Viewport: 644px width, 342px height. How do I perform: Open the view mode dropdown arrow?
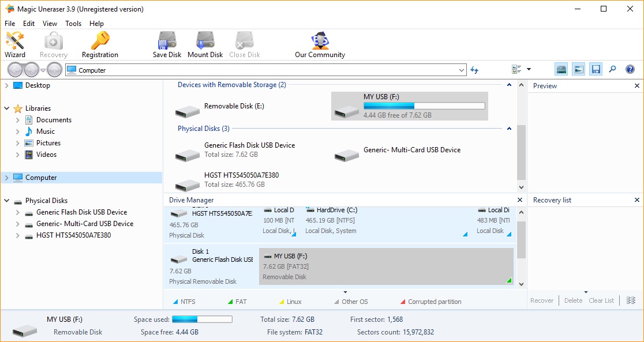pyautogui.click(x=529, y=70)
